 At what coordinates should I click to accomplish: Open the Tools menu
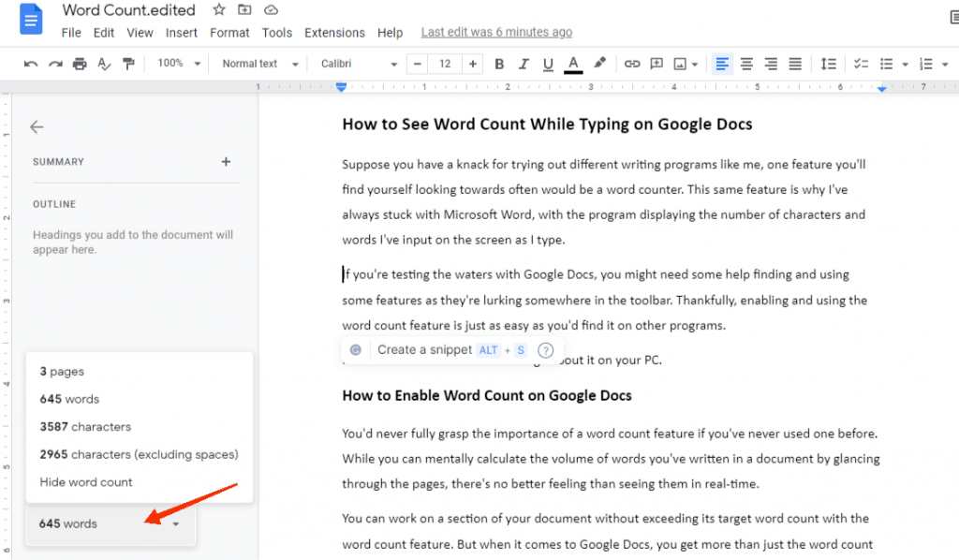[x=276, y=32]
